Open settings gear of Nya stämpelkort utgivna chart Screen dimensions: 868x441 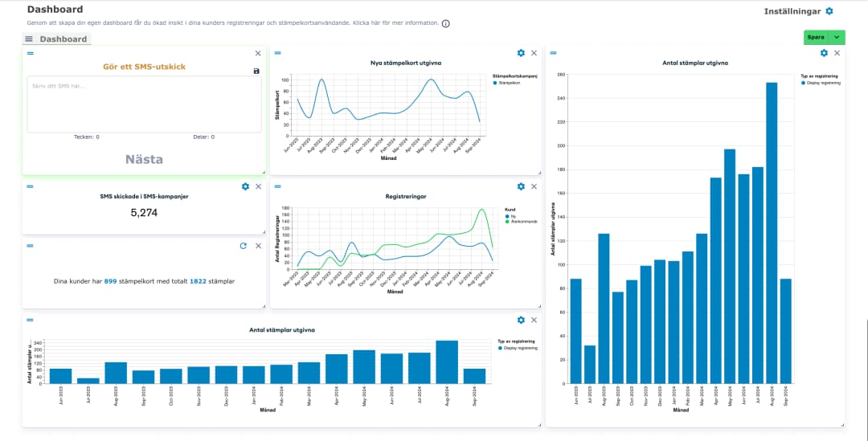(521, 53)
